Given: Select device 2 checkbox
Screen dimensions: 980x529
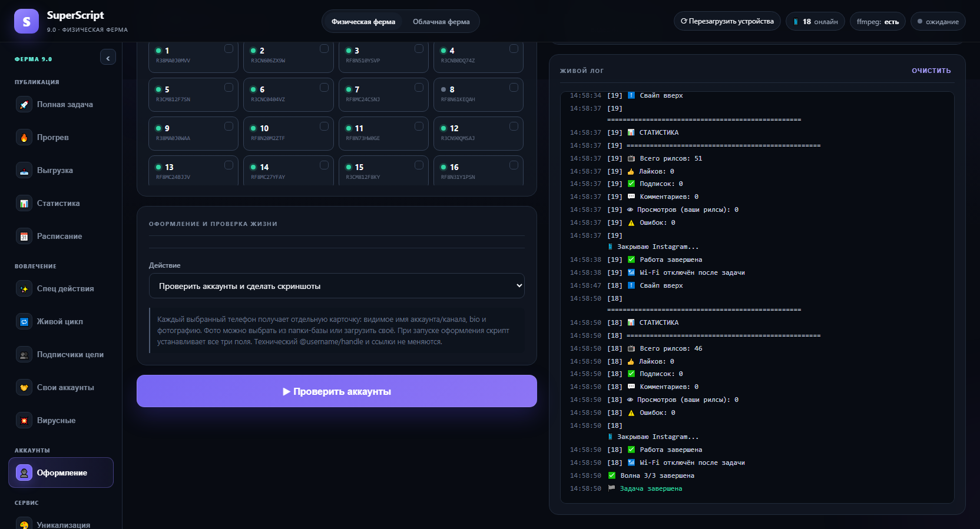Looking at the screenshot, I should coord(324,49).
